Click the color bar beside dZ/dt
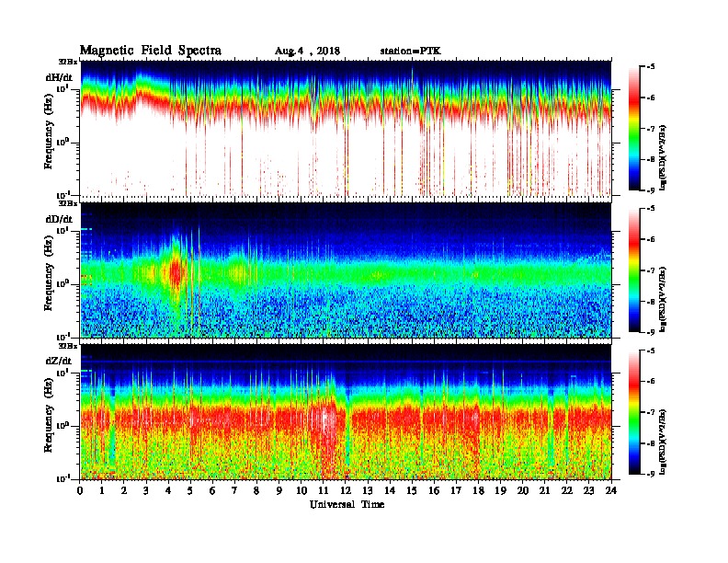This screenshot has height=563, width=728. (634, 412)
